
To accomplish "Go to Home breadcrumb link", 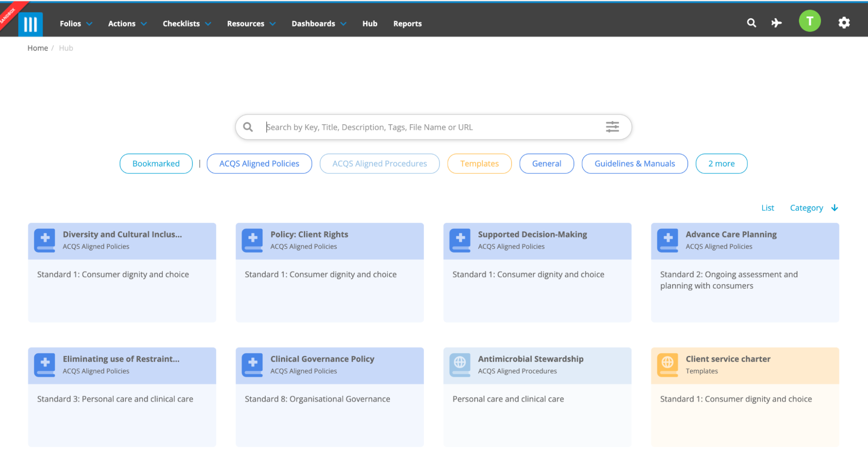I will tap(38, 48).
